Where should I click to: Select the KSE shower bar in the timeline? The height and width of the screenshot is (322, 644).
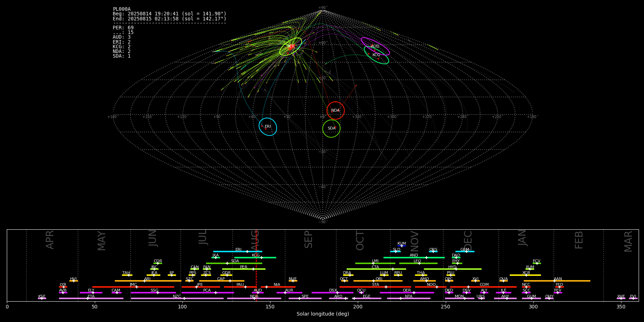(x=42, y=298)
